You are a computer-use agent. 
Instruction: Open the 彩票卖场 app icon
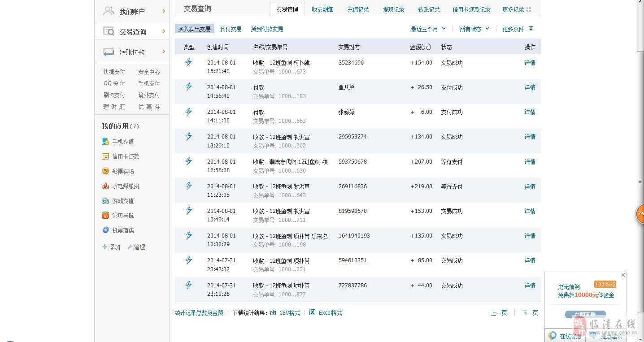[x=105, y=171]
